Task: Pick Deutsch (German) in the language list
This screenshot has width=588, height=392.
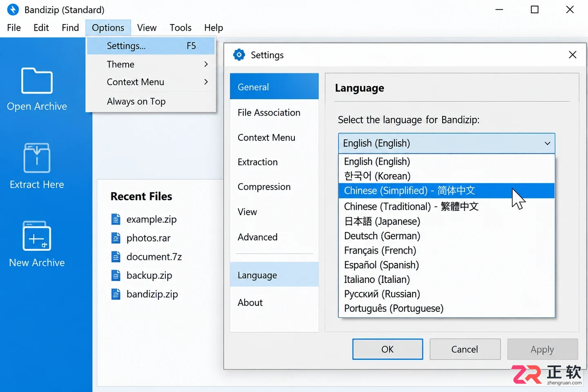Action: tap(446, 236)
